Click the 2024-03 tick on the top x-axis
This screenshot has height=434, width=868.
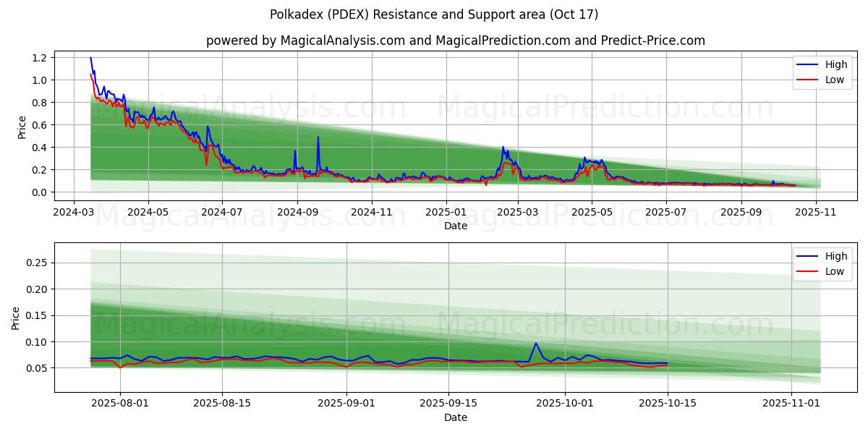tap(74, 212)
